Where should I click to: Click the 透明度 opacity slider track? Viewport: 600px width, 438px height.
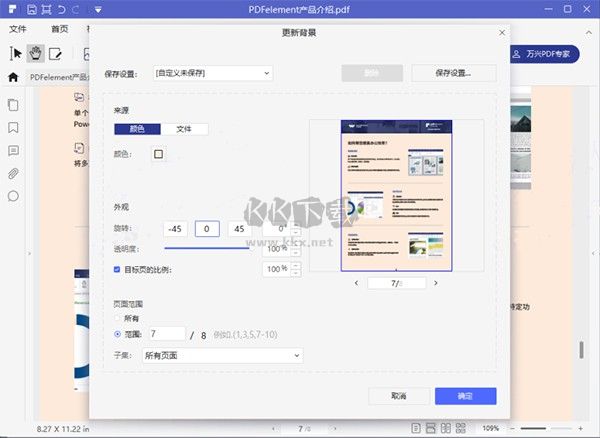207,248
